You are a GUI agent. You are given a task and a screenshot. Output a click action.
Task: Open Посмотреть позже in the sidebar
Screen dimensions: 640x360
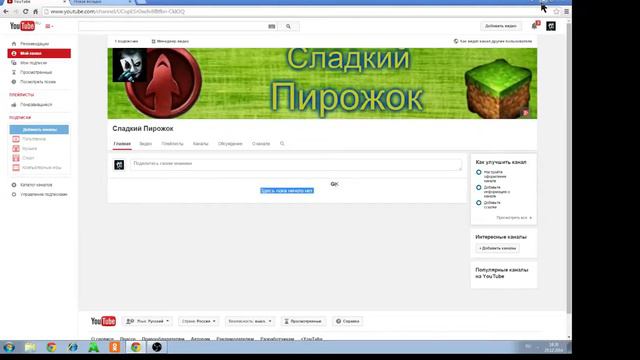click(x=39, y=82)
